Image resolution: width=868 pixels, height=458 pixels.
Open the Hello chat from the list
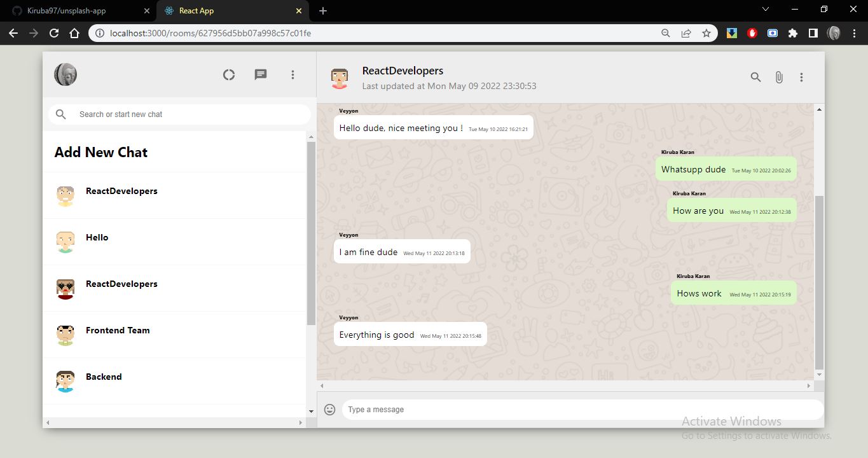[97, 237]
